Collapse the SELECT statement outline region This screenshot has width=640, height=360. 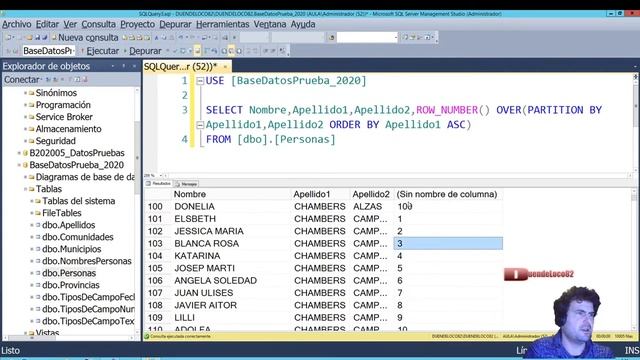pos(200,125)
